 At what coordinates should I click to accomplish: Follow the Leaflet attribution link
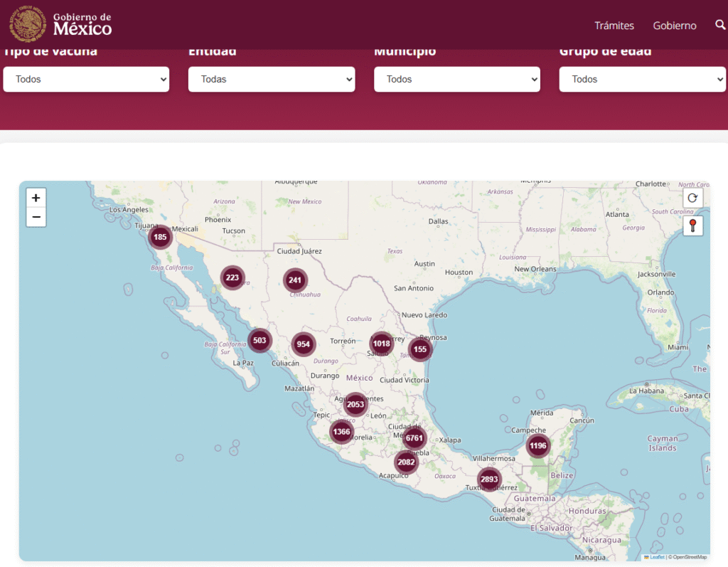pyautogui.click(x=656, y=557)
